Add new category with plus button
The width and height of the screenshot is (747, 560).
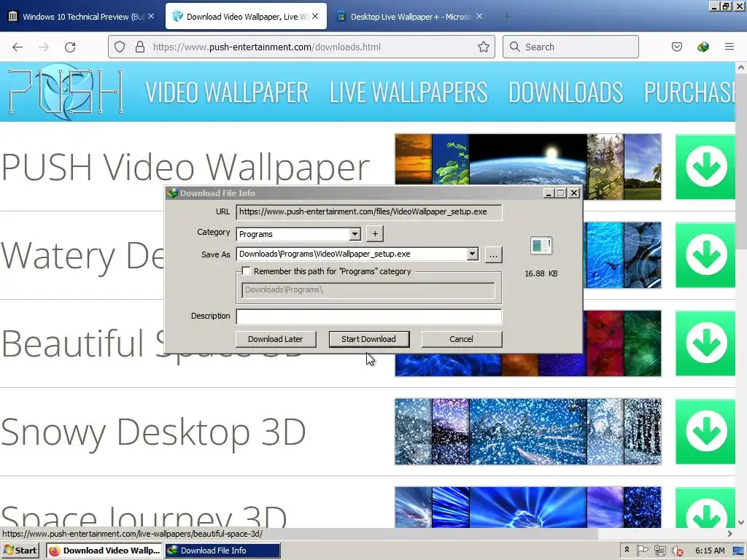(x=375, y=234)
